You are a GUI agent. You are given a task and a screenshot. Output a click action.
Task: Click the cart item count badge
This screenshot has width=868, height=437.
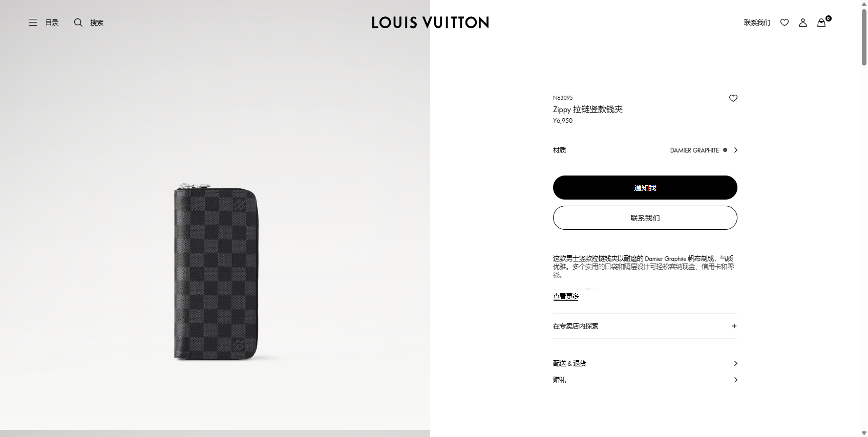[x=829, y=18]
